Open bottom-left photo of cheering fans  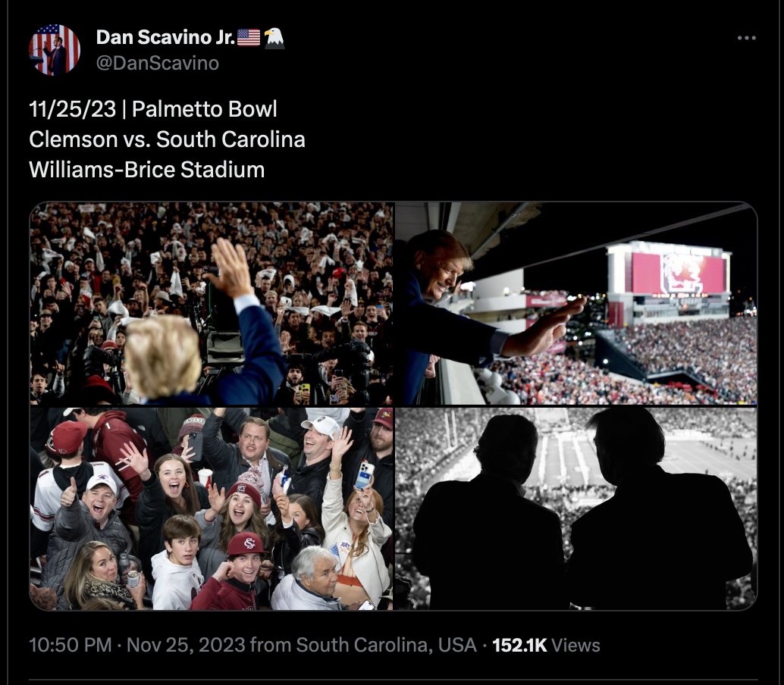point(211,508)
